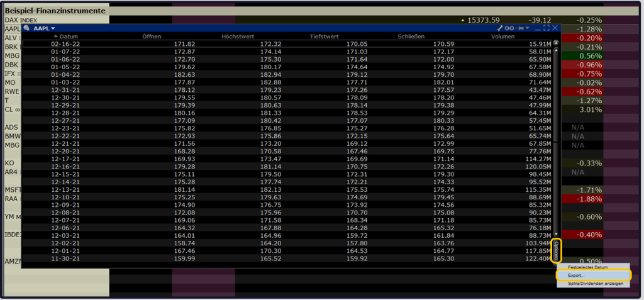Click high value 182.94
Viewport: 644px width, 300px height.
pyautogui.click(x=272, y=75)
